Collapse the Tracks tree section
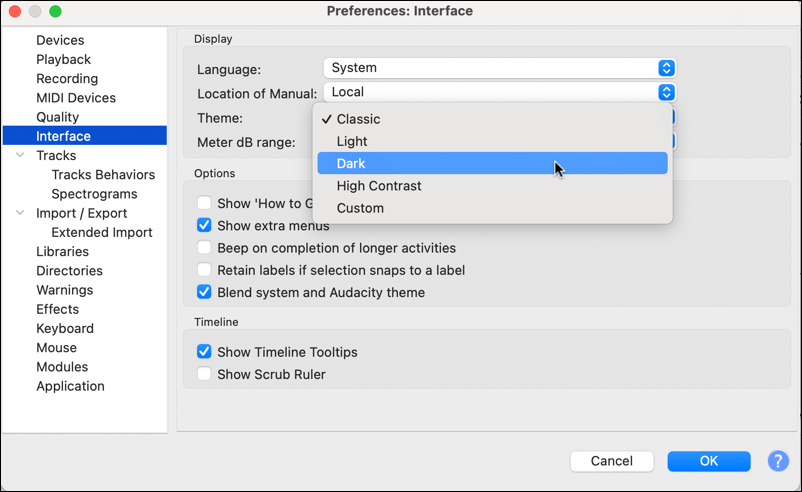802x492 pixels. pos(20,156)
